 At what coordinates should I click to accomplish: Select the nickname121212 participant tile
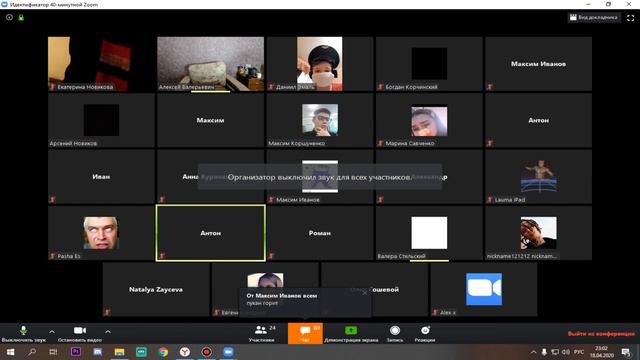pyautogui.click(x=538, y=233)
